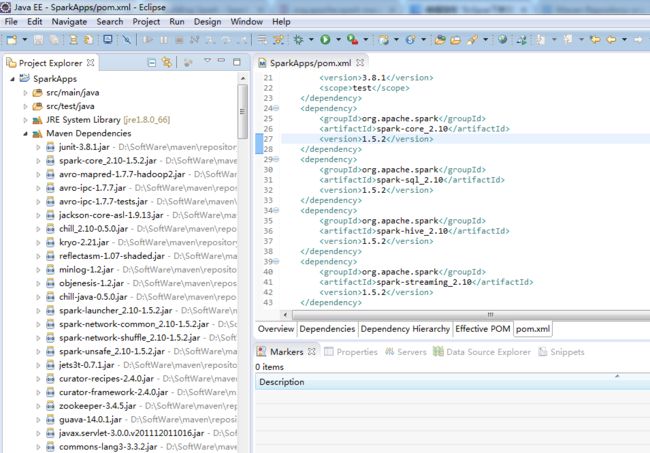Screen dimensions: 650x453
Task: Open the dropdown next to New icon
Action: [x=24, y=40]
